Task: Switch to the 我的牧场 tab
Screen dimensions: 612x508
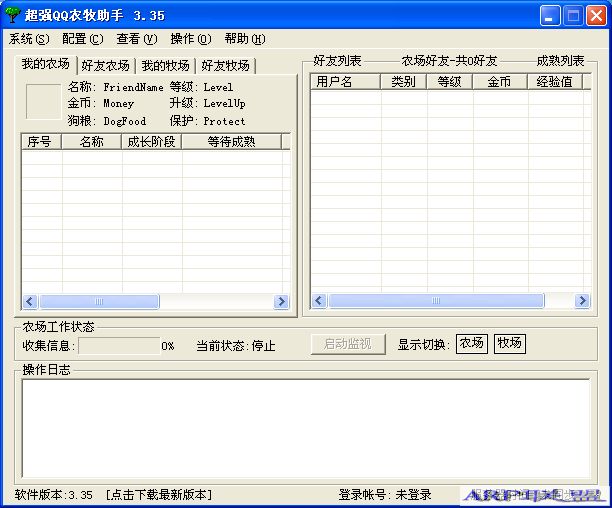Action: point(165,66)
